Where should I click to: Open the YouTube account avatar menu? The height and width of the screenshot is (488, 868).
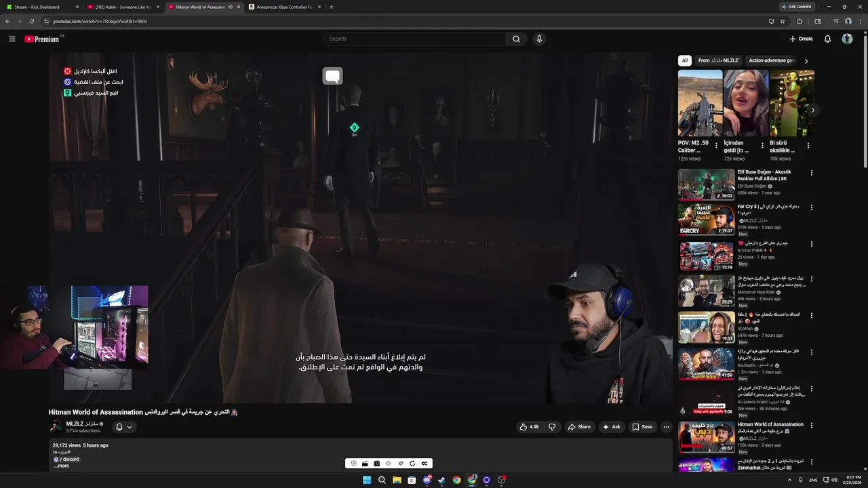tap(847, 39)
